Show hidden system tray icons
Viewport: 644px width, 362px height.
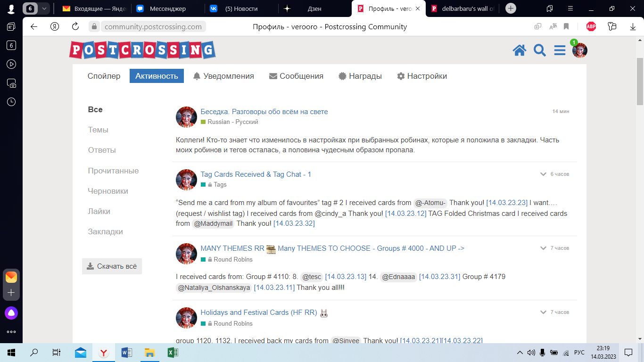(x=520, y=353)
